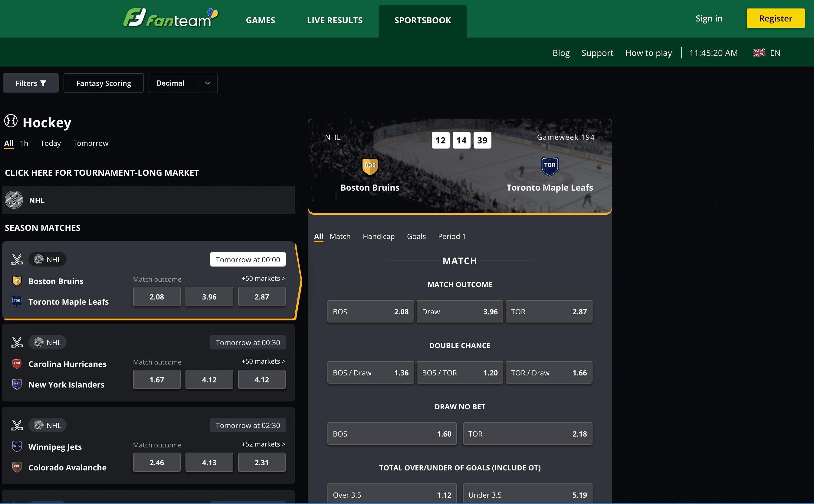Expand +50 markets for Boston Bruins match
This screenshot has height=504, width=814.
pyautogui.click(x=263, y=278)
